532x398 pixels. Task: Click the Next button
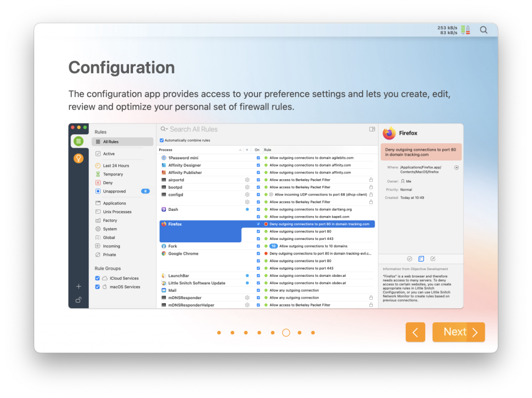coord(458,332)
